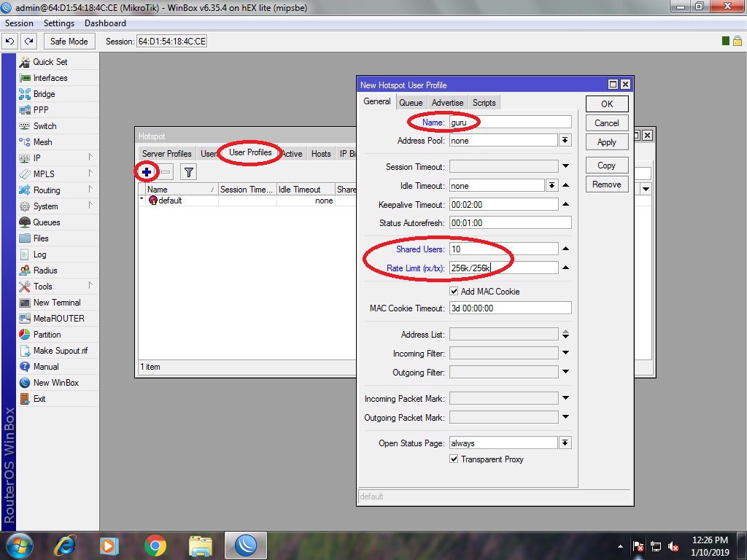747x560 pixels.
Task: Open the Partition section
Action: [47, 334]
